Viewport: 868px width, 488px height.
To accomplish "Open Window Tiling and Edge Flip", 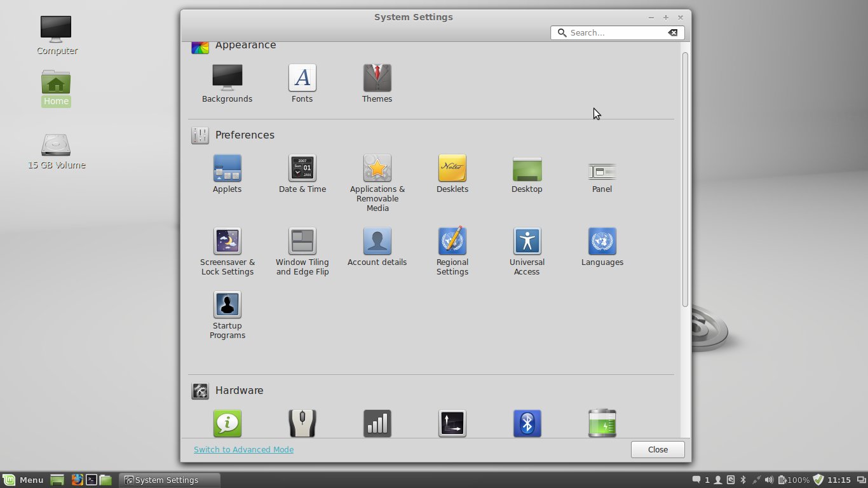I will click(302, 242).
